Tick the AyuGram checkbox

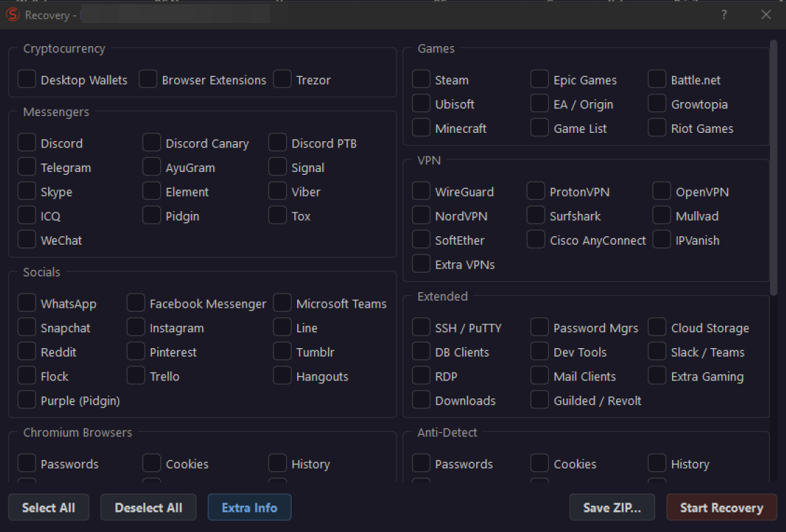tap(151, 166)
